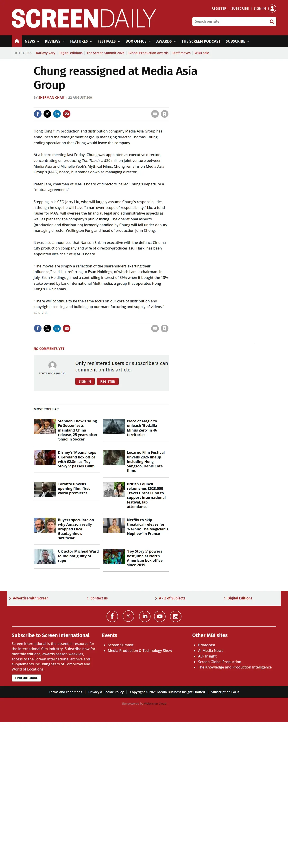Save article with bottom bookmark icon
Viewport: 288px width, 868px height.
pos(165,328)
